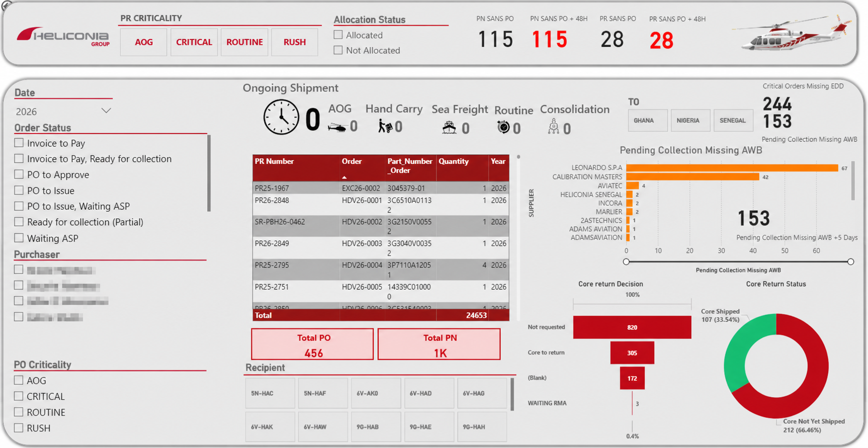Viewport: 868px width, 448px height.
Task: Select recipient 9G-HAB tile
Action: (376, 427)
